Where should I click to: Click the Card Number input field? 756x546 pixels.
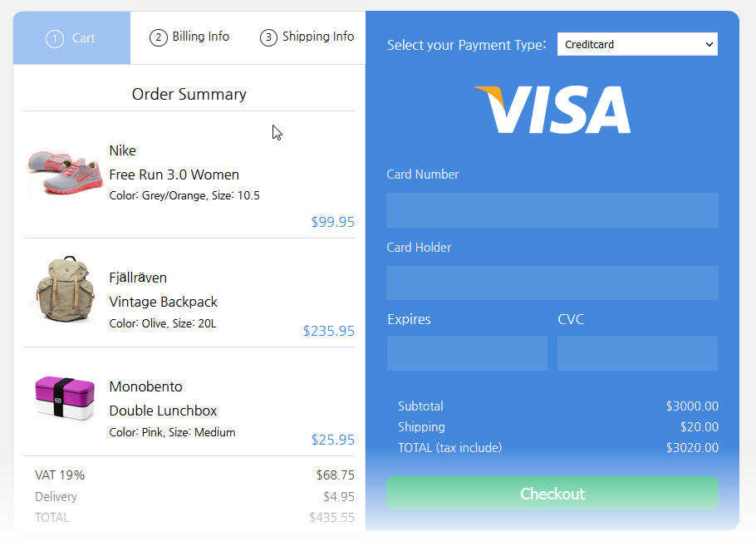[552, 210]
